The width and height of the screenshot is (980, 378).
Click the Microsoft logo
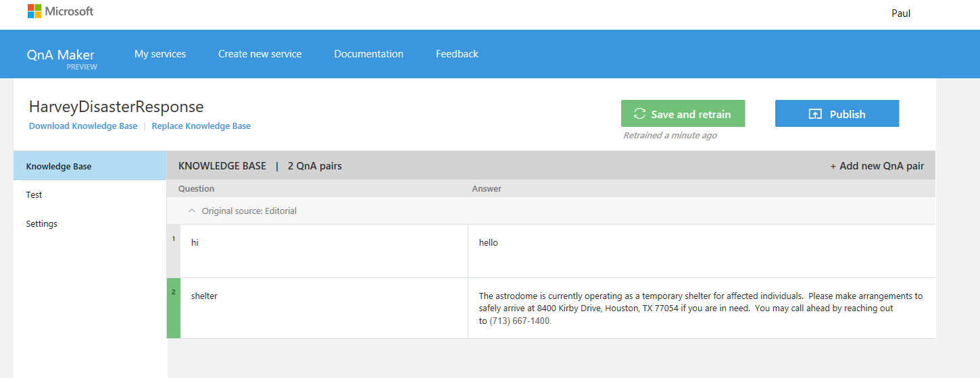click(x=60, y=11)
